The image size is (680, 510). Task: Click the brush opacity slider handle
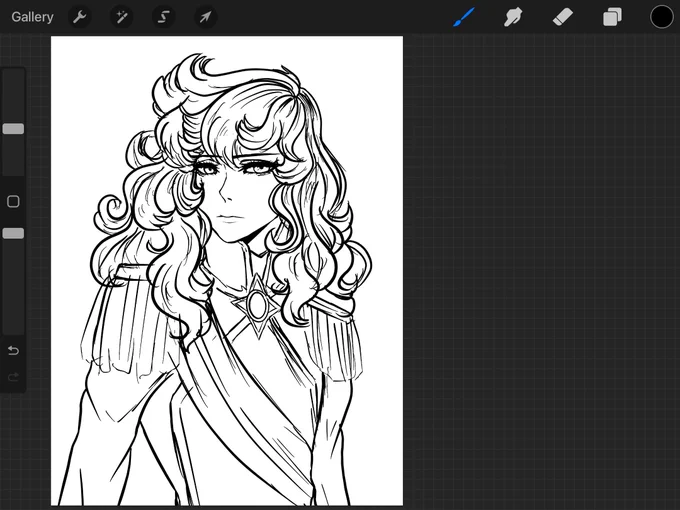[x=13, y=233]
